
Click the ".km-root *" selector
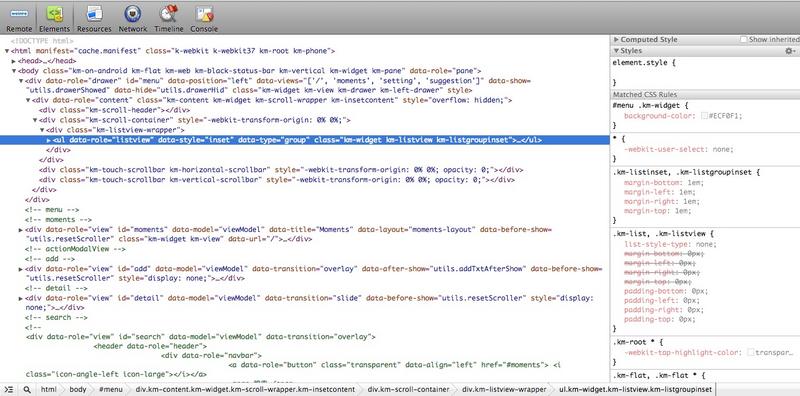pos(633,342)
